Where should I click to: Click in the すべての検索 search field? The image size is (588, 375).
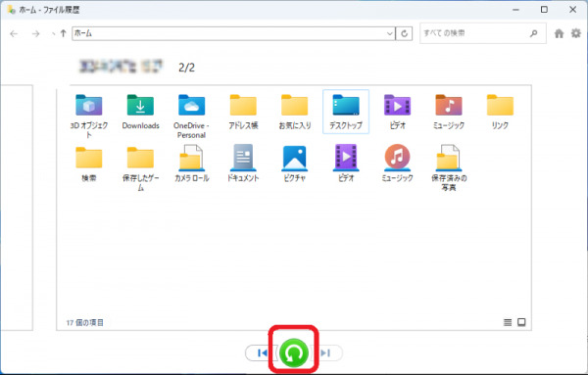point(474,33)
